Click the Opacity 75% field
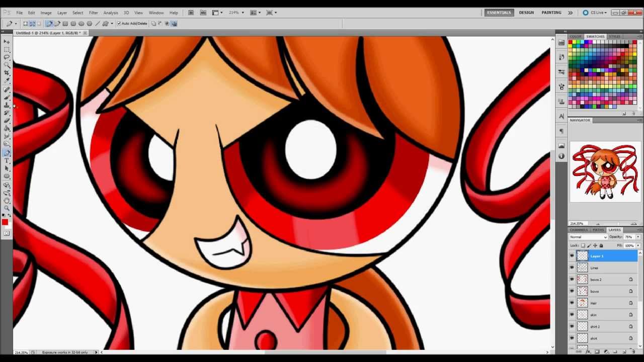644x362 pixels. [x=628, y=237]
